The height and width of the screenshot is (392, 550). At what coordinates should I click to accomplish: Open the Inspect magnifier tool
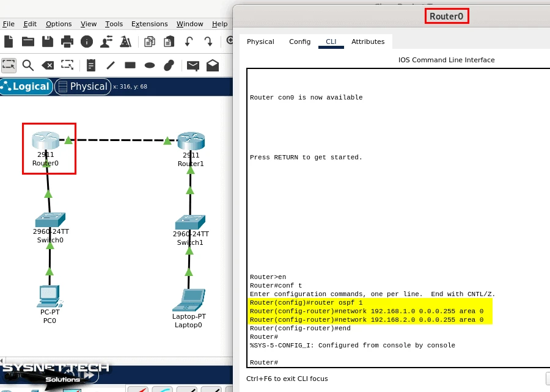pyautogui.click(x=28, y=65)
